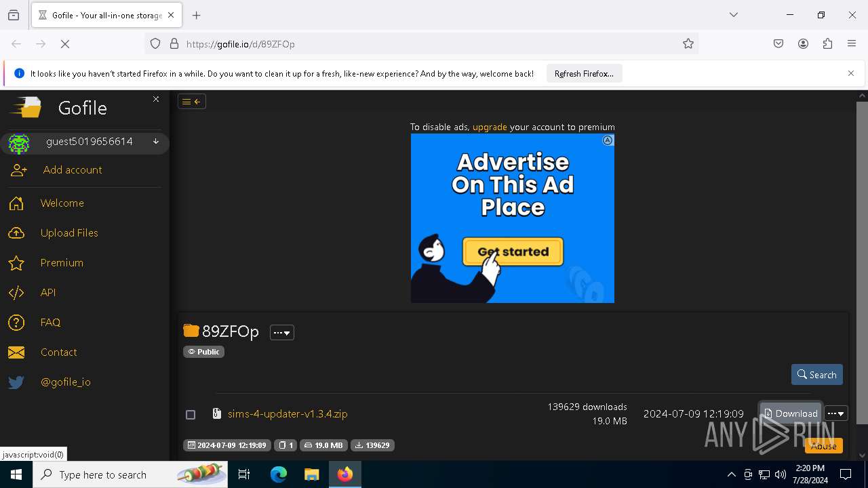
Task: Click the ad choices info icon
Action: [x=608, y=140]
